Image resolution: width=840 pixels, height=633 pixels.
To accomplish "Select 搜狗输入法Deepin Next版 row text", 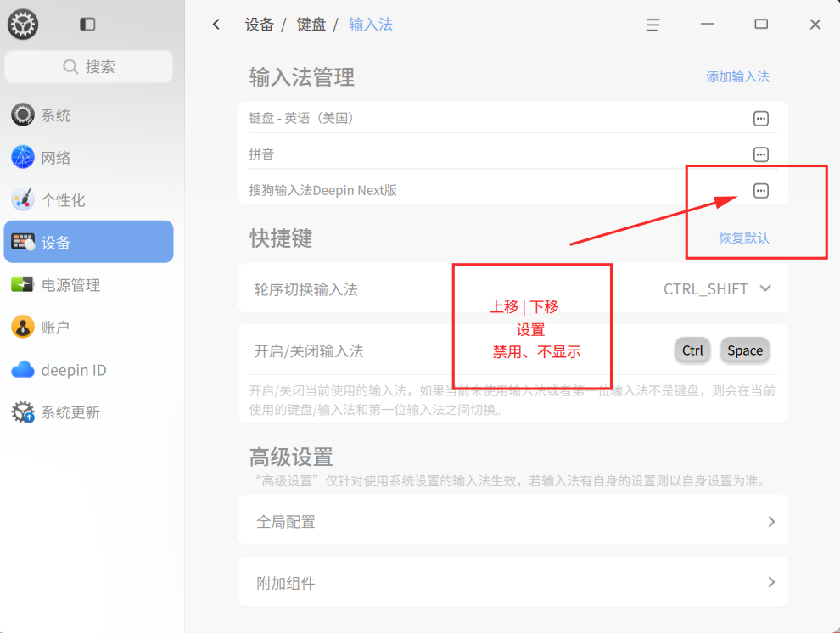I will point(323,191).
